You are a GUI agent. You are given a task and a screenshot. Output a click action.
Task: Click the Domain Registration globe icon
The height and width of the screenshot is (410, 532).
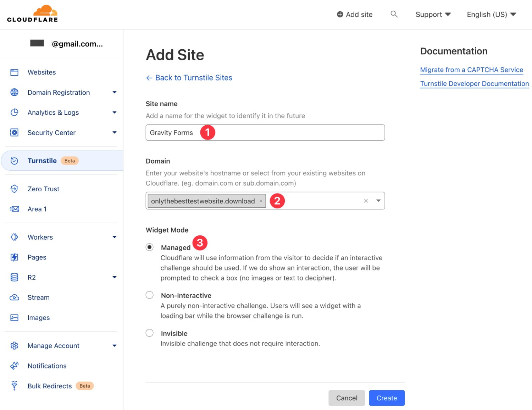(14, 92)
